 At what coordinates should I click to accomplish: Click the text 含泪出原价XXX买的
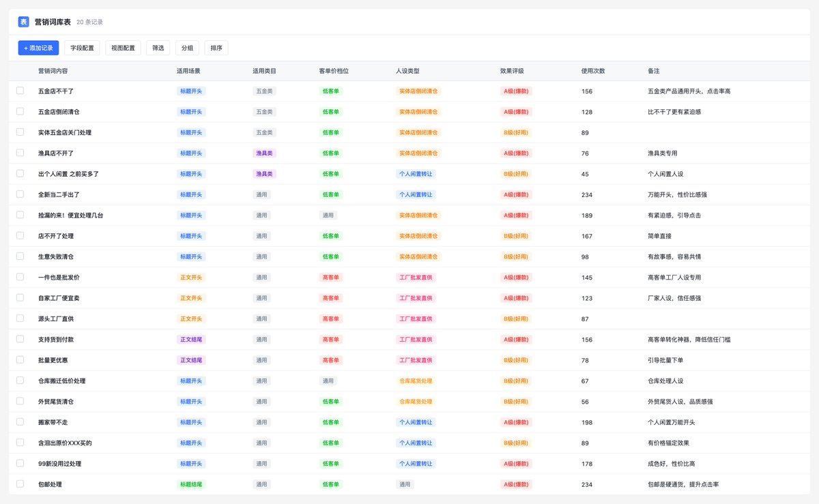point(65,443)
